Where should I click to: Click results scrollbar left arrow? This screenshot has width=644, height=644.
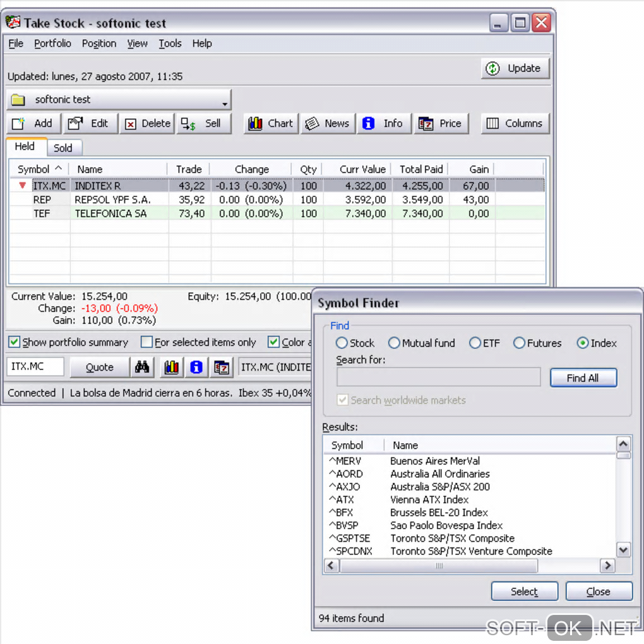(x=331, y=566)
